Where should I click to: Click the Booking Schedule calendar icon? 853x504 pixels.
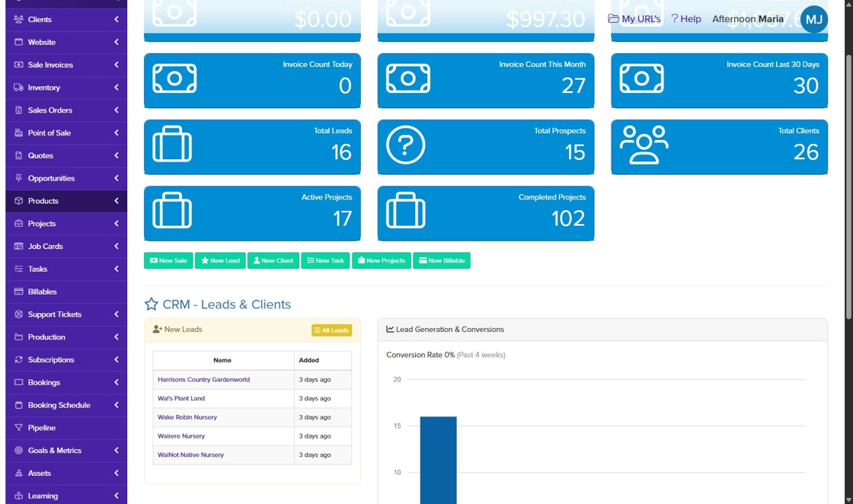click(x=18, y=405)
